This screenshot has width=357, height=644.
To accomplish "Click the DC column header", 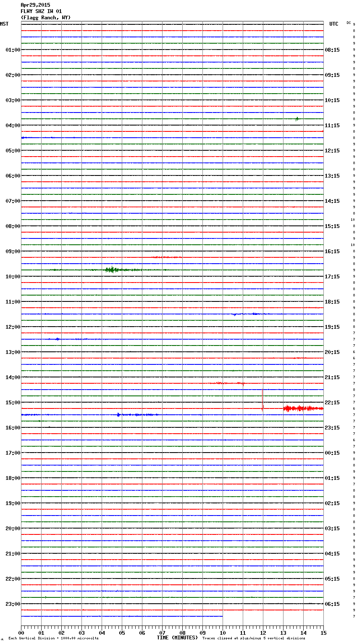I will tap(349, 23).
